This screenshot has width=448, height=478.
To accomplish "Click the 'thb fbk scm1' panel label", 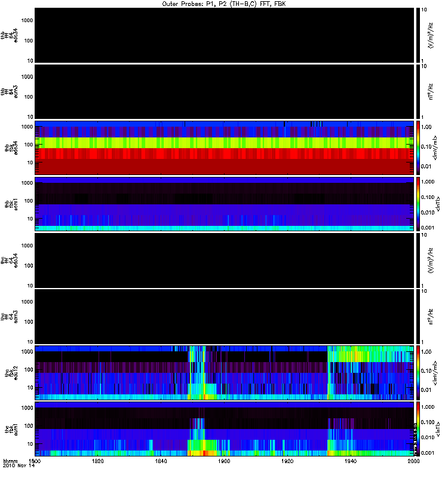I will coord(11,204).
